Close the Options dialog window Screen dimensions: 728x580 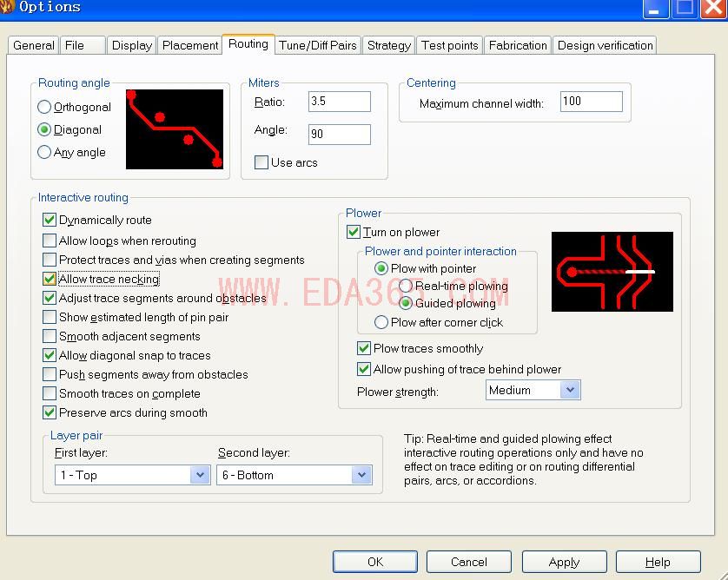pos(713,9)
